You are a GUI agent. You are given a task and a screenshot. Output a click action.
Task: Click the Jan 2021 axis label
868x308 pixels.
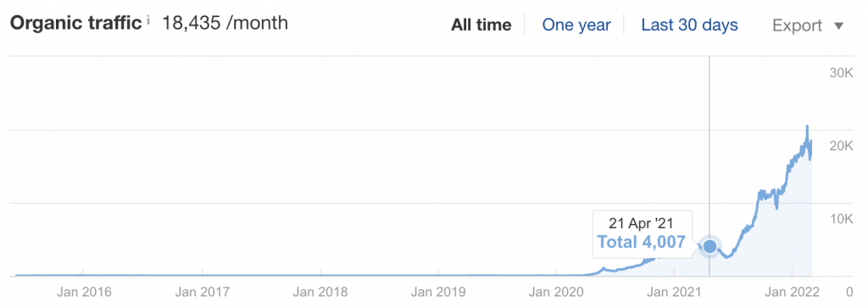[x=674, y=292]
